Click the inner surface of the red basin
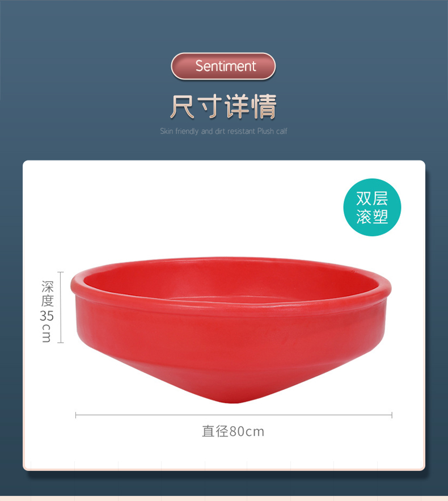Screen dimensions: 448x501 click(230, 281)
